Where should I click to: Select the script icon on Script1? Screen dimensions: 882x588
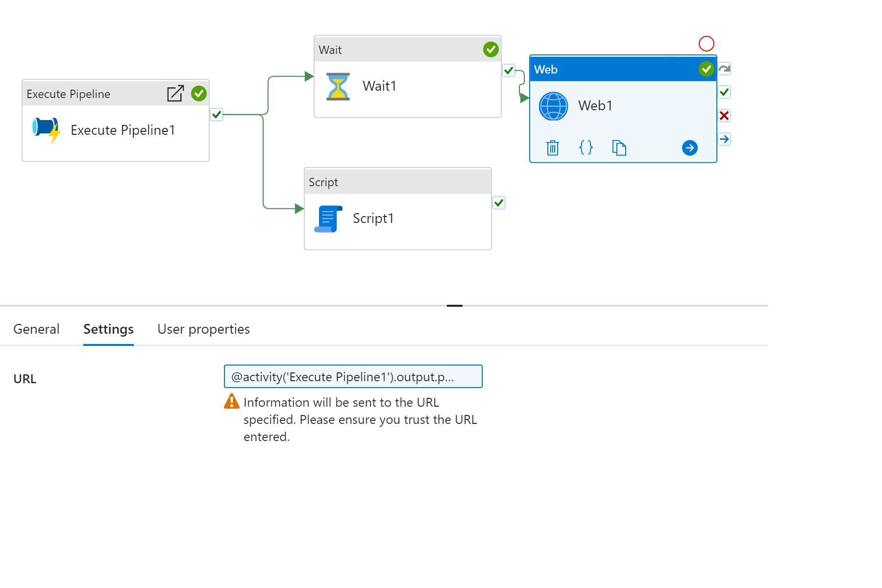click(x=328, y=219)
